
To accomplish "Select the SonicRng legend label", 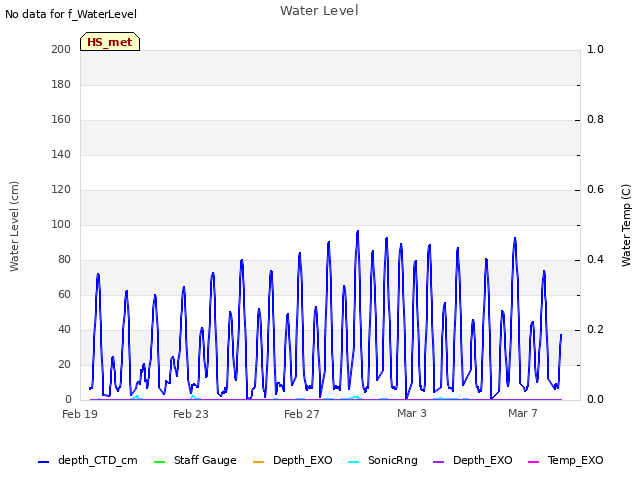I will (x=393, y=461).
